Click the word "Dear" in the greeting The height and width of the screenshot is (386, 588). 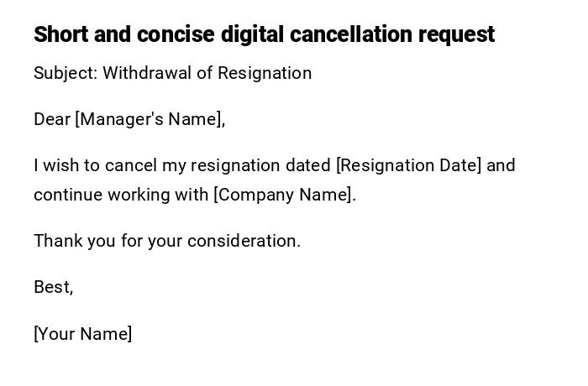51,119
